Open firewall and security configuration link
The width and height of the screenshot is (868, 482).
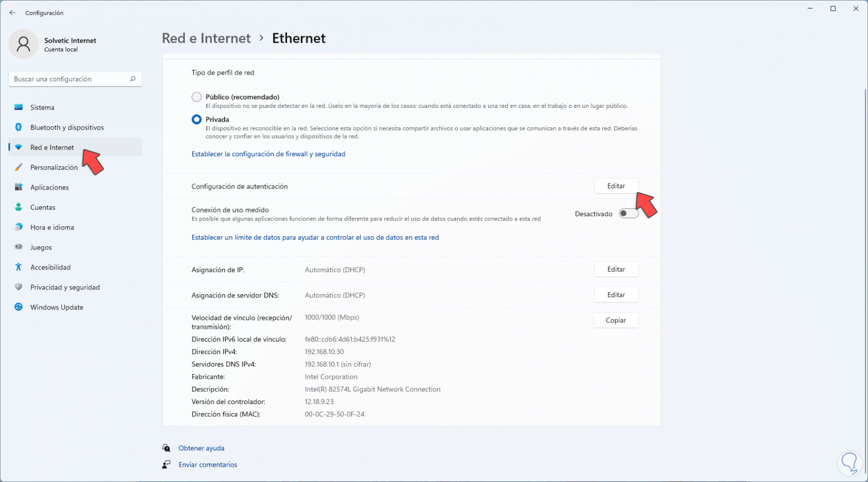pos(268,154)
